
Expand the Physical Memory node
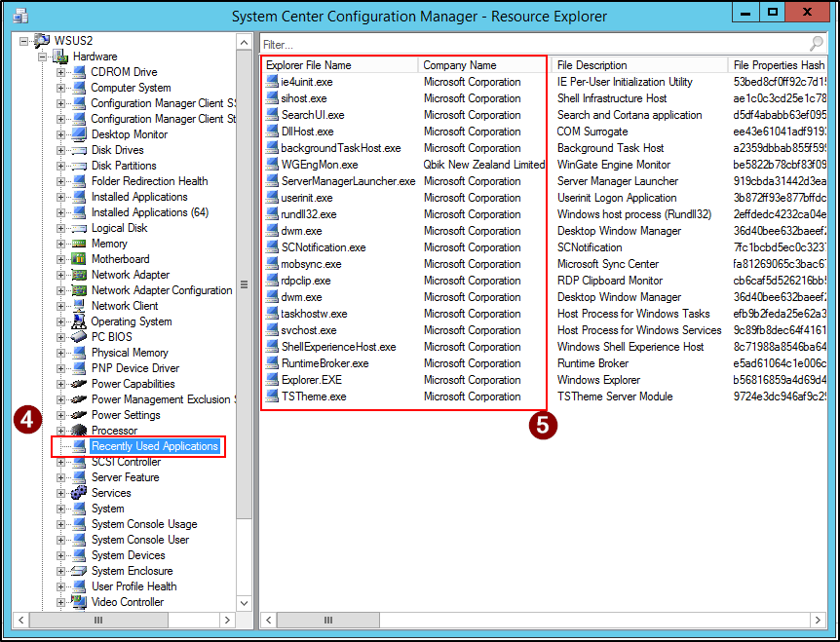click(x=60, y=353)
